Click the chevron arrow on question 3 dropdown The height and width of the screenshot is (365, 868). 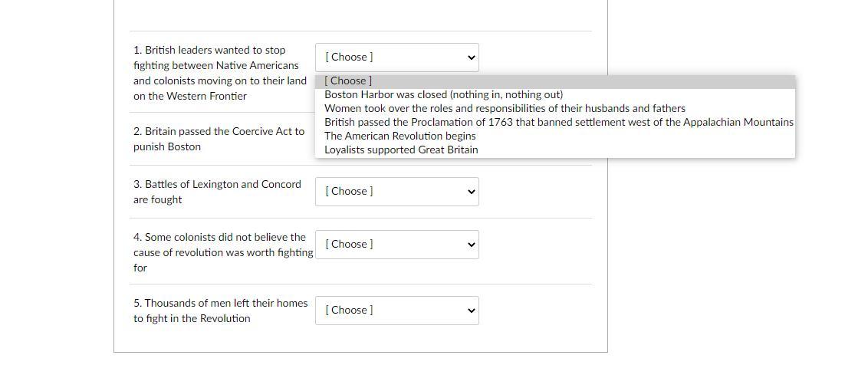point(471,192)
